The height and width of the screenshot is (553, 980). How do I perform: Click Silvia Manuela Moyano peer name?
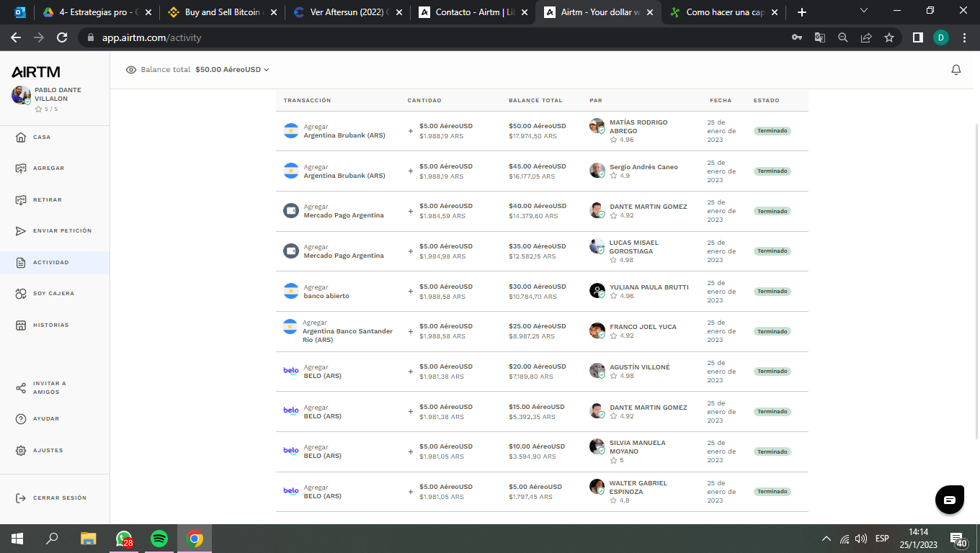[638, 447]
